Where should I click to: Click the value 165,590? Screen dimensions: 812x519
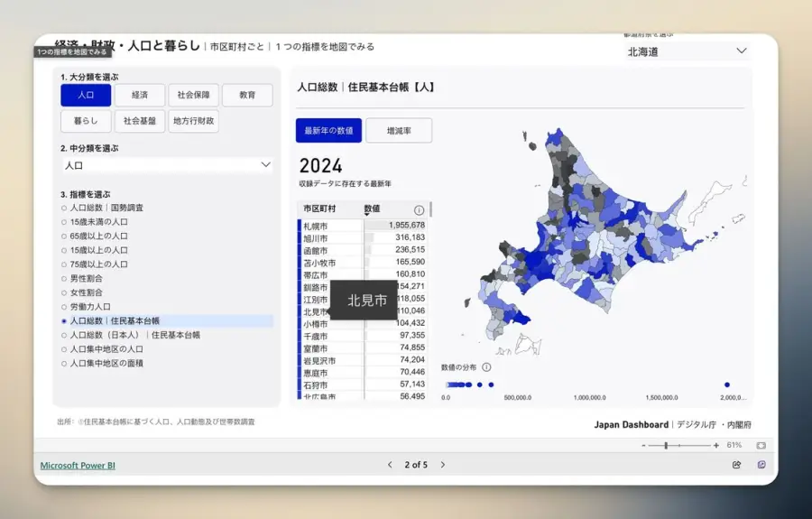[x=411, y=262]
